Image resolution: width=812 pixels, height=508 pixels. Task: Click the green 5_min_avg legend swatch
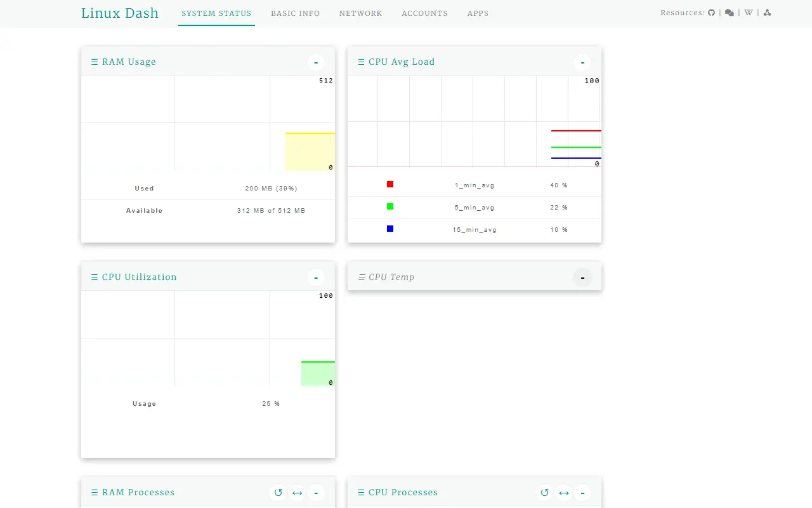(x=390, y=206)
